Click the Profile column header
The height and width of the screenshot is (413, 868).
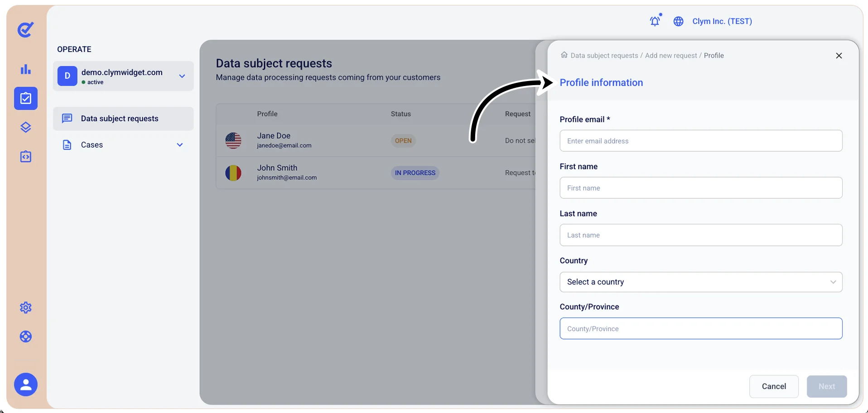point(267,114)
